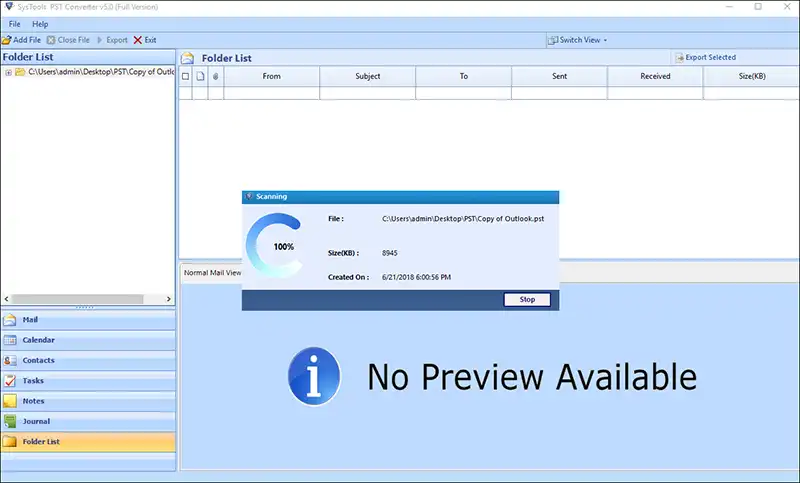Open the File menu
800x483 pixels.
click(14, 24)
